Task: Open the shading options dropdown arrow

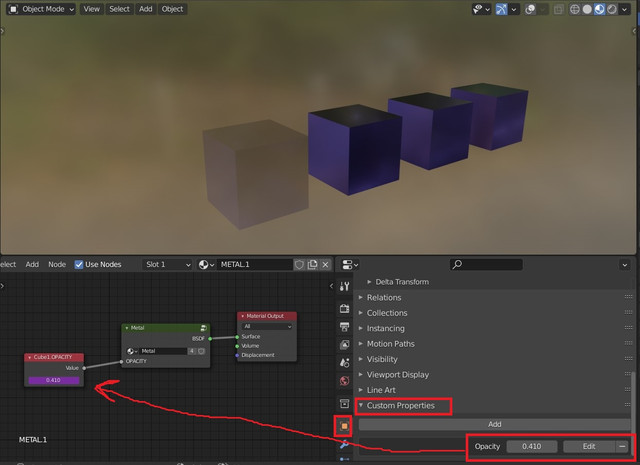Action: (x=624, y=9)
